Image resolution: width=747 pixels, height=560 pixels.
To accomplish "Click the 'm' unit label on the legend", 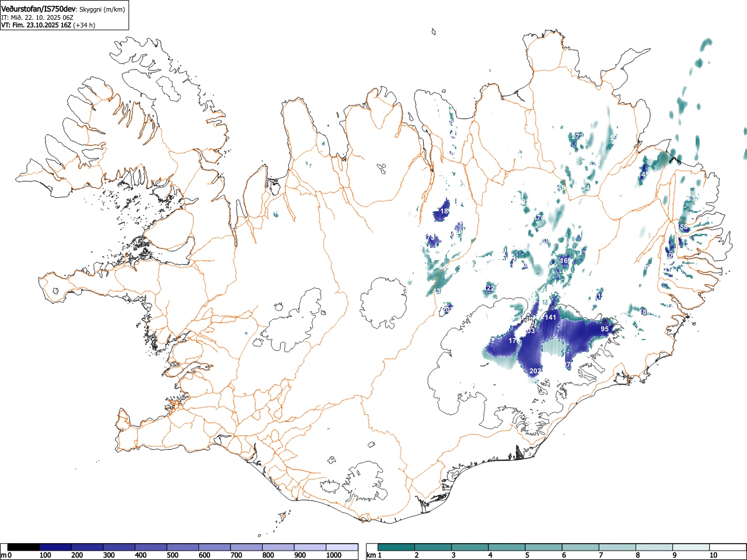I will pos(4,555).
